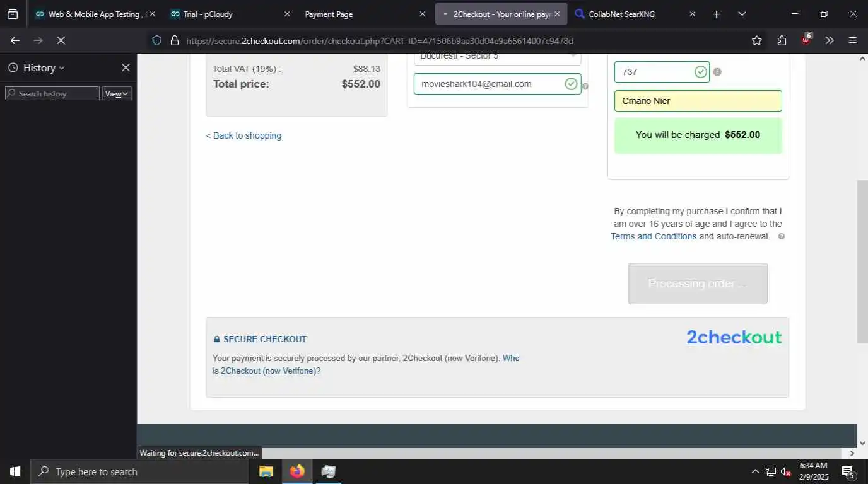Follow the Back to shopping link

(243, 135)
